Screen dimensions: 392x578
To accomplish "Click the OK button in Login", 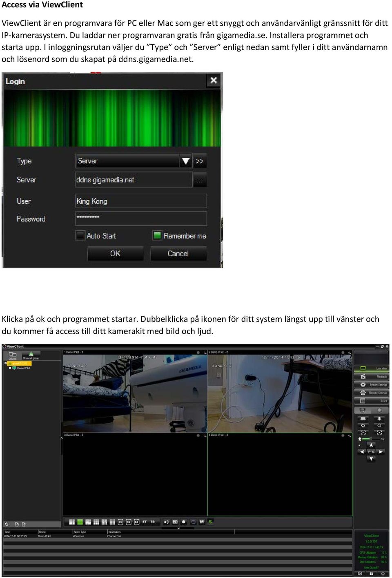I will [x=115, y=253].
